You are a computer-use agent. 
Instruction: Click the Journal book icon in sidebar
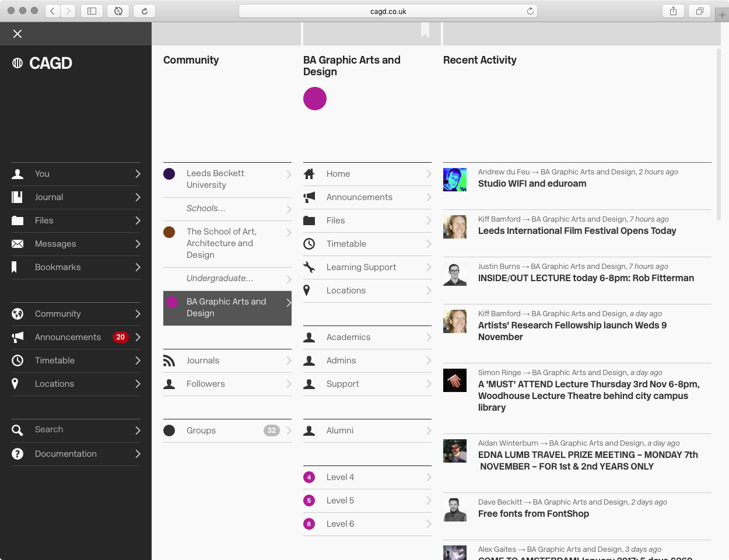pyautogui.click(x=17, y=197)
